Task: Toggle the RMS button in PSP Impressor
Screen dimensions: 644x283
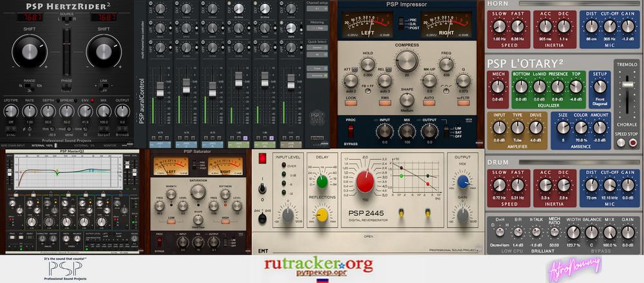Action: coord(385,102)
